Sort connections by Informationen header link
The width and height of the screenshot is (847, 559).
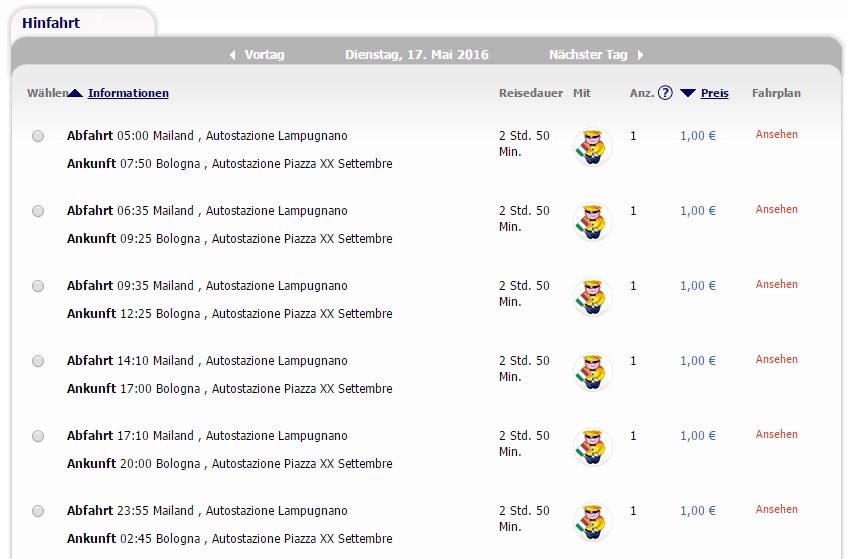pyautogui.click(x=128, y=93)
